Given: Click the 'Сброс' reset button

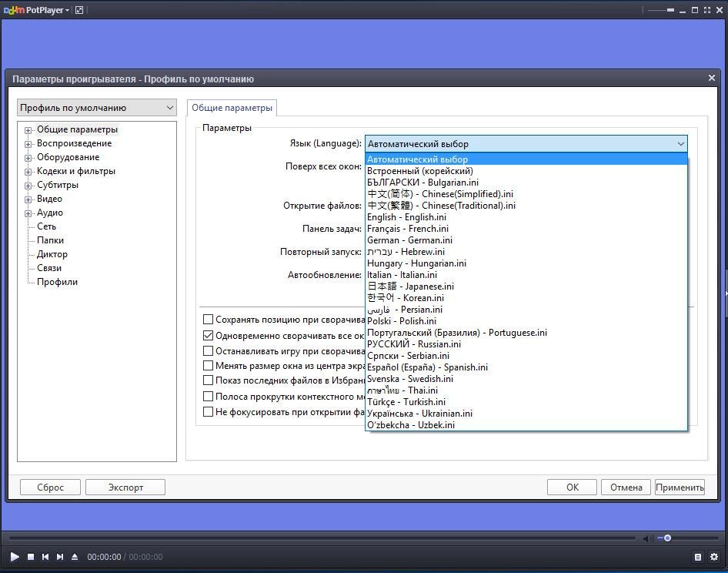Looking at the screenshot, I should tap(50, 487).
